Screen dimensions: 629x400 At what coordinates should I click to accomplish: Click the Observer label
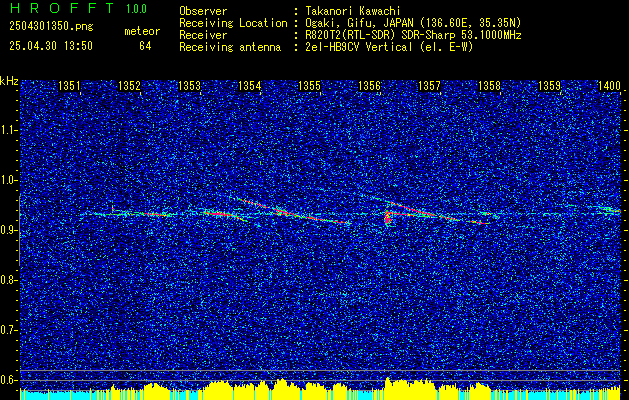coord(203,12)
